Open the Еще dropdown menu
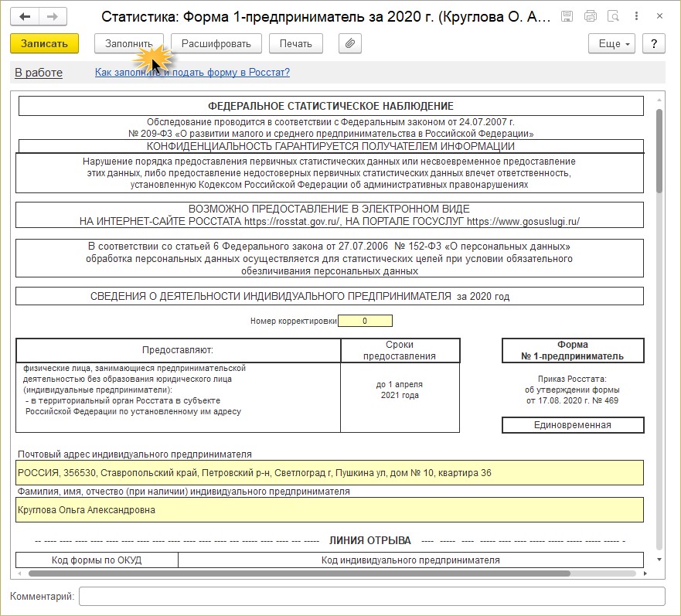Image resolution: width=681 pixels, height=616 pixels. [x=611, y=43]
